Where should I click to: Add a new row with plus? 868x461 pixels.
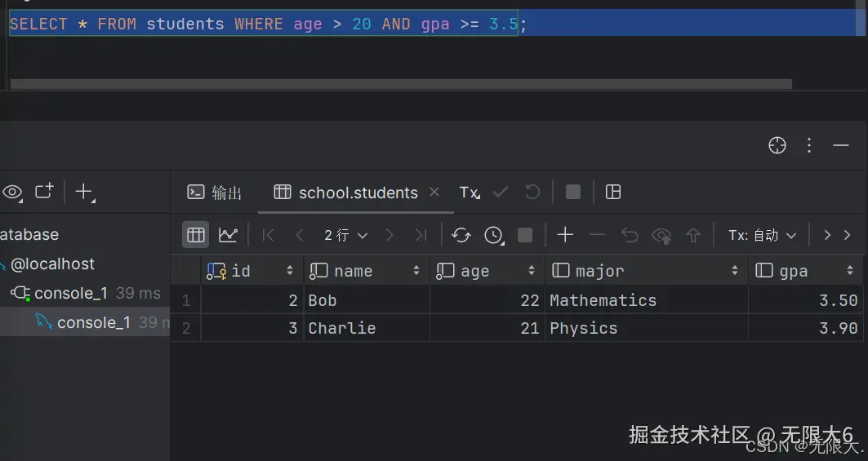pos(565,235)
